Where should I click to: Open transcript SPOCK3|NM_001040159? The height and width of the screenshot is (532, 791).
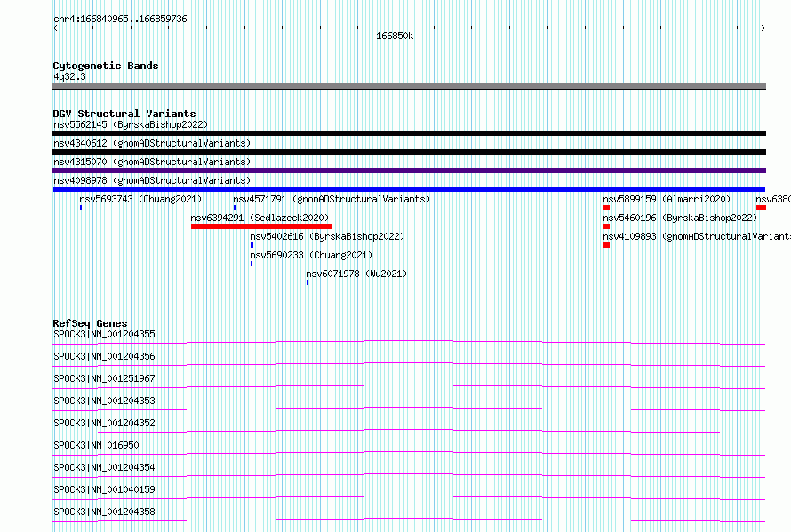(x=104, y=489)
